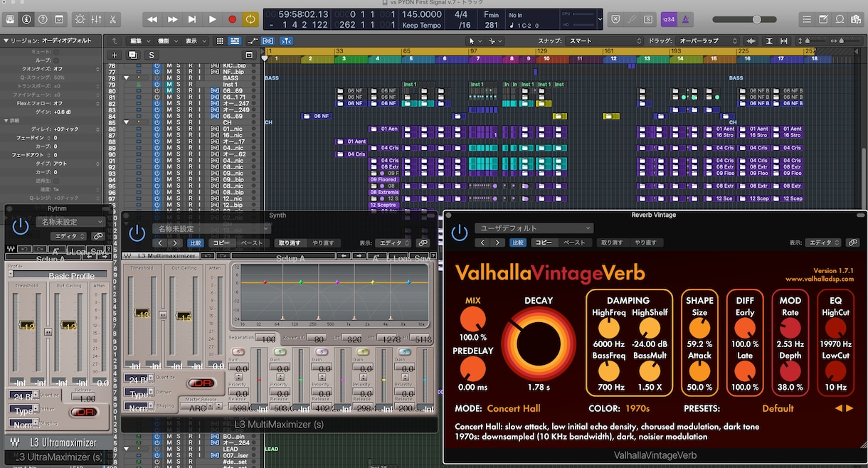Open the スナップ smart snap dropdown
This screenshot has height=468, width=868.
[605, 41]
